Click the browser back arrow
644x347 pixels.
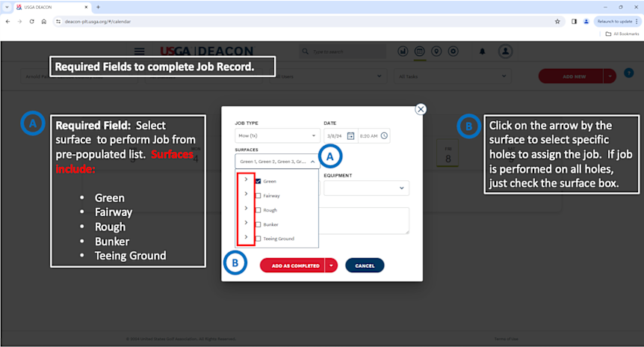pos(7,22)
